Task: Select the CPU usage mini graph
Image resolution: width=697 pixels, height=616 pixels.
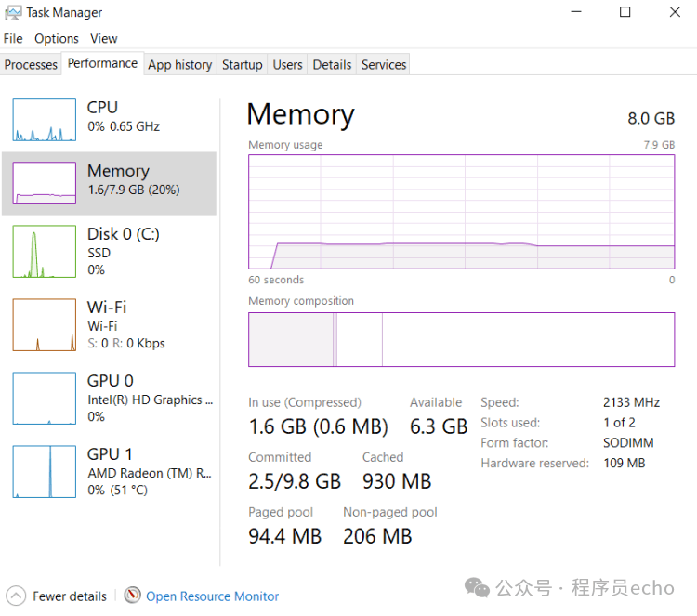Action: pos(44,120)
